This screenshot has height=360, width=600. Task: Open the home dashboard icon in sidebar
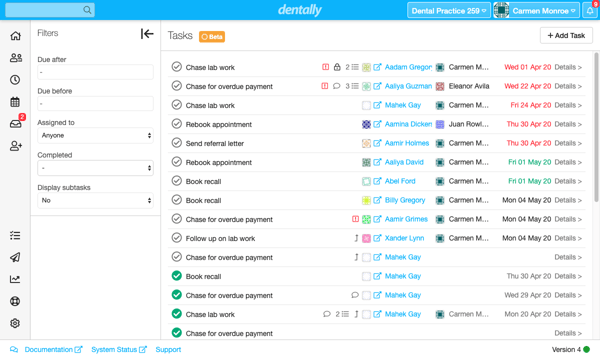tap(15, 36)
